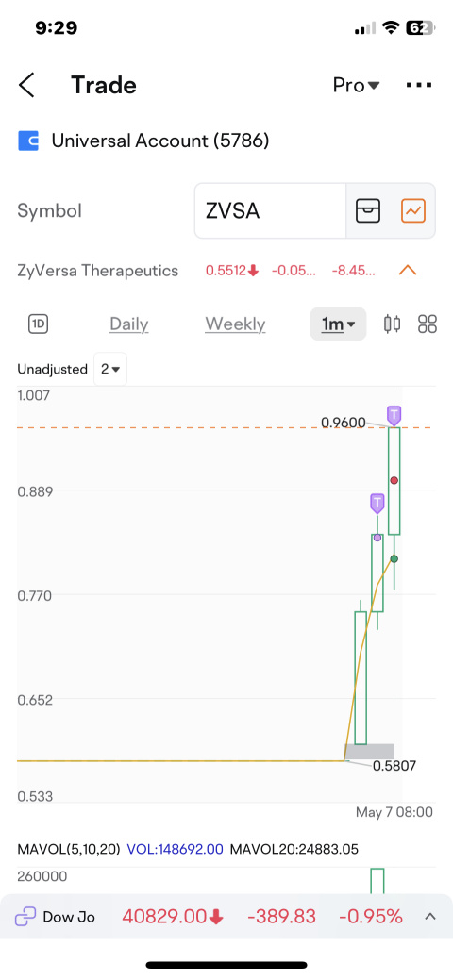This screenshot has width=453, height=980.
Task: Open the Pro mode dropdown
Action: coord(356,86)
